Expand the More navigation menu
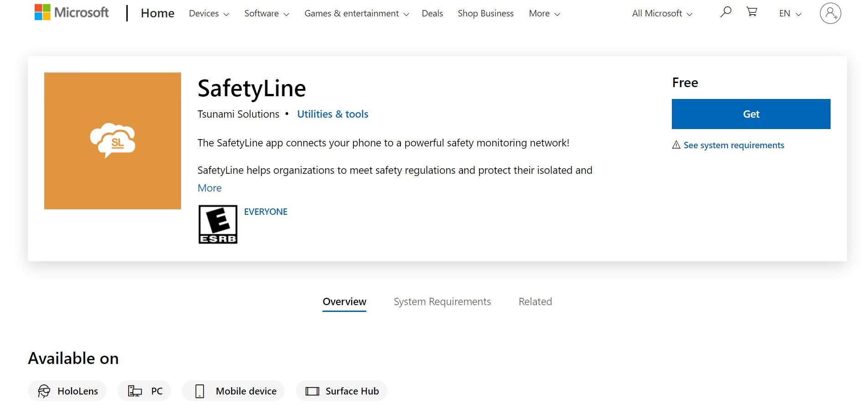Image resolution: width=868 pixels, height=410 pixels. click(545, 14)
